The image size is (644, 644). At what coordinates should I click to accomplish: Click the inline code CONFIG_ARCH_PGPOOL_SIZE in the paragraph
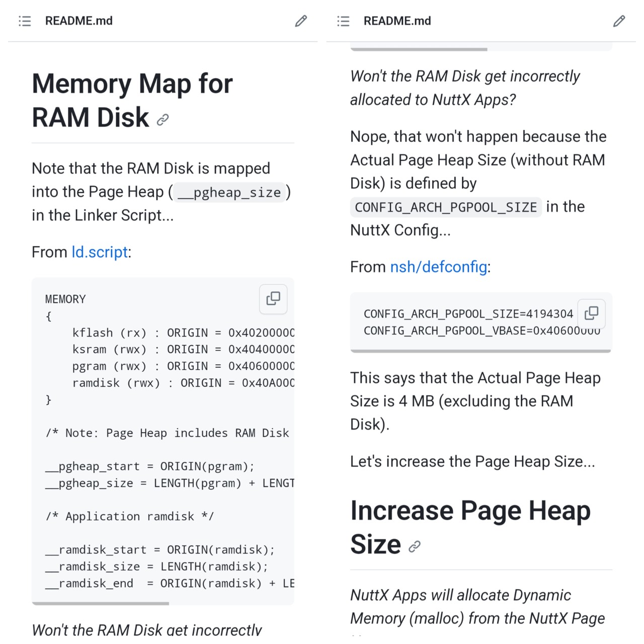click(446, 207)
